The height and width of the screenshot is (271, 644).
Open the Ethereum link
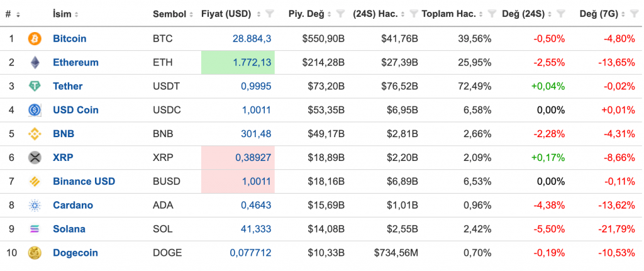coord(75,63)
